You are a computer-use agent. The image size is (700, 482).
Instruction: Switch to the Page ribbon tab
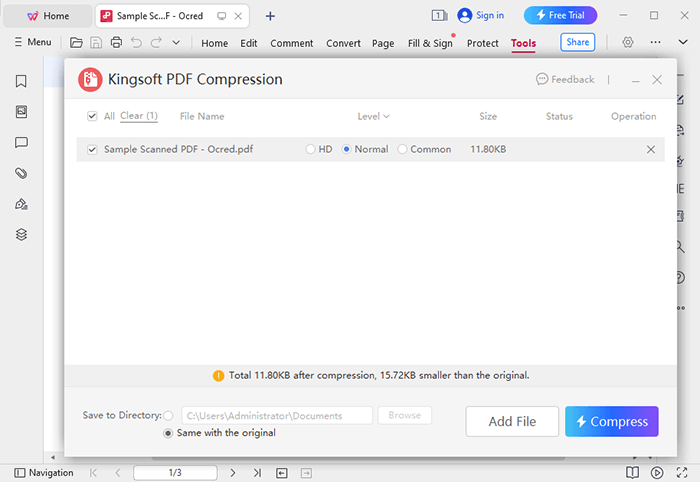pos(383,43)
